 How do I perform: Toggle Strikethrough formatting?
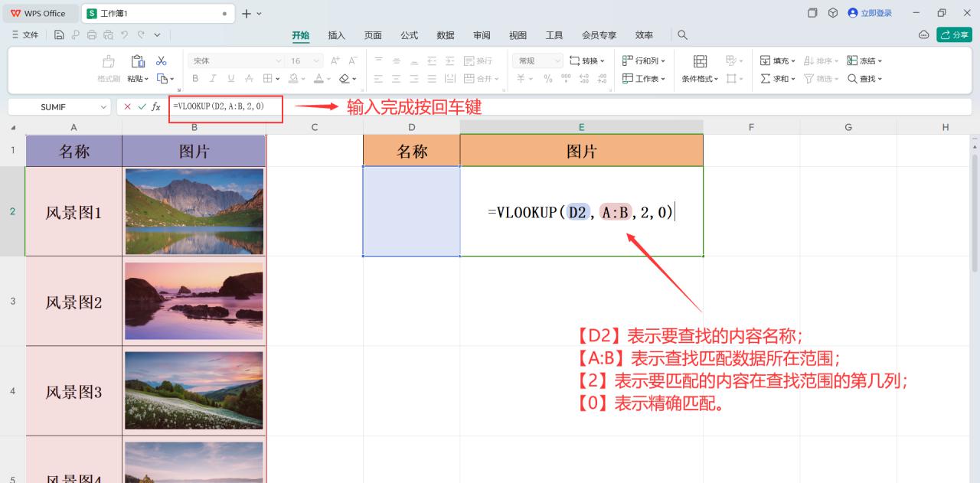(x=249, y=79)
